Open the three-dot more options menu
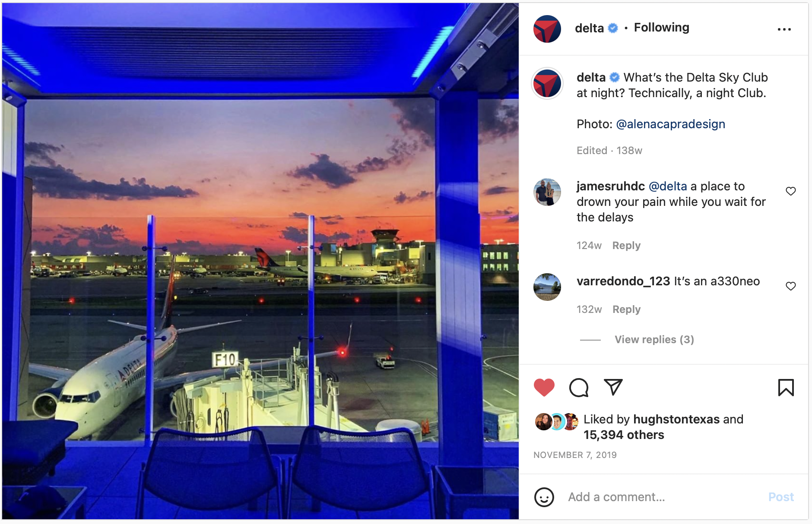 [784, 29]
